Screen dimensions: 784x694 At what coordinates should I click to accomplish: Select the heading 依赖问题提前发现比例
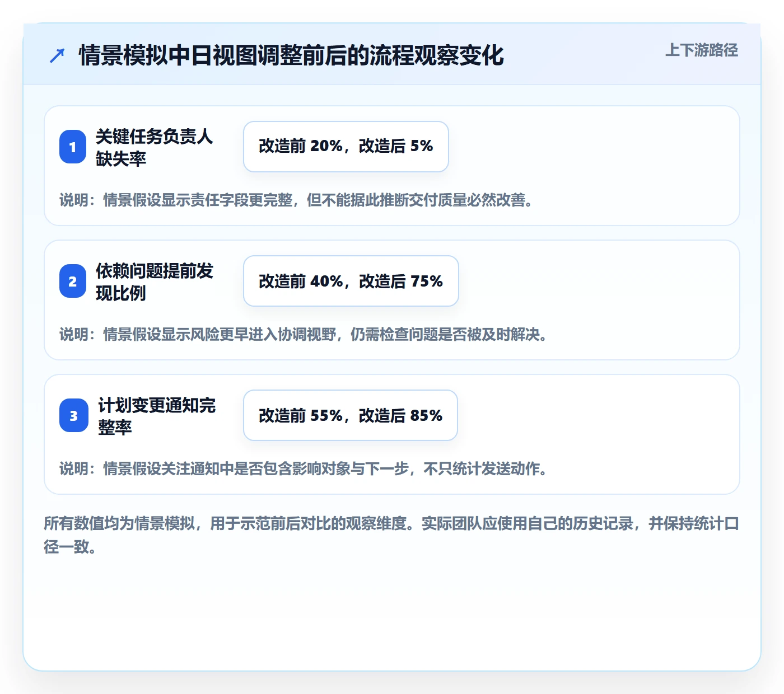point(155,282)
